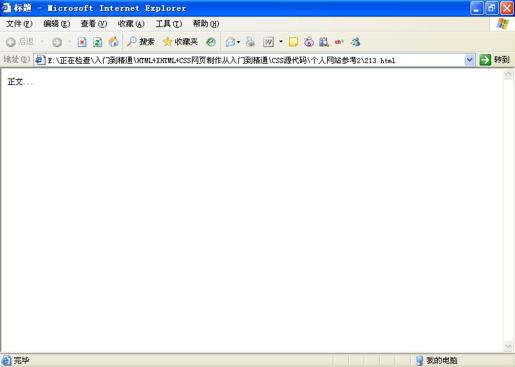
Task: Click the yellow Discuss note icon
Action: tap(293, 42)
